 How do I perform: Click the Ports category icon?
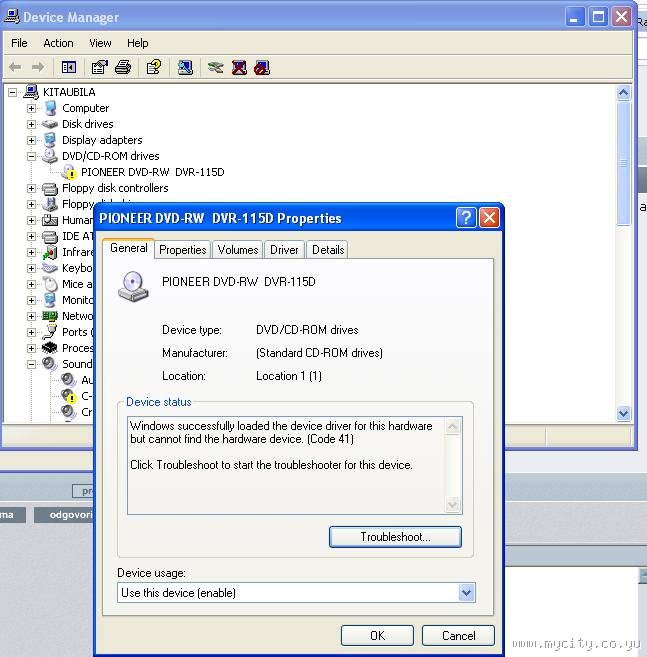[x=50, y=332]
